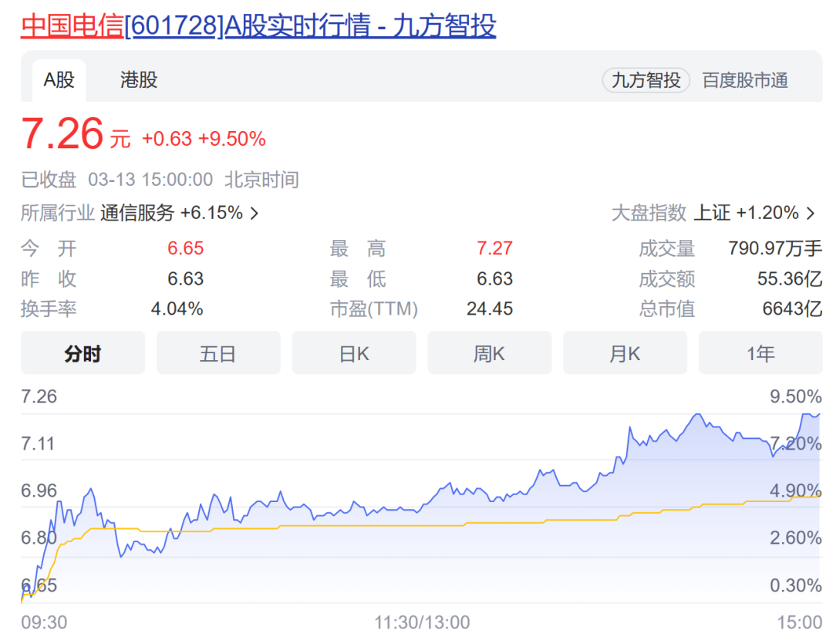833x644 pixels.
Task: Expand the chevron next to 通信服务 +6.15%
Action: click(x=255, y=214)
